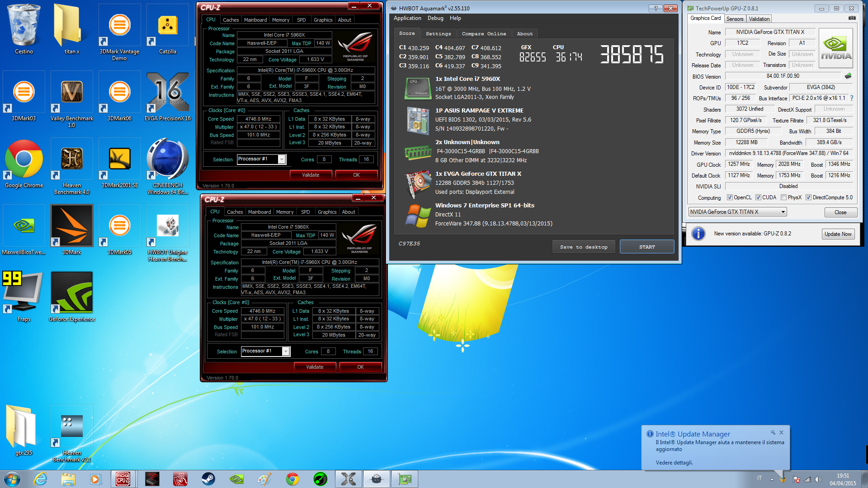The width and height of the screenshot is (868, 488).
Task: Click Close button in GPU-Z
Action: (840, 212)
